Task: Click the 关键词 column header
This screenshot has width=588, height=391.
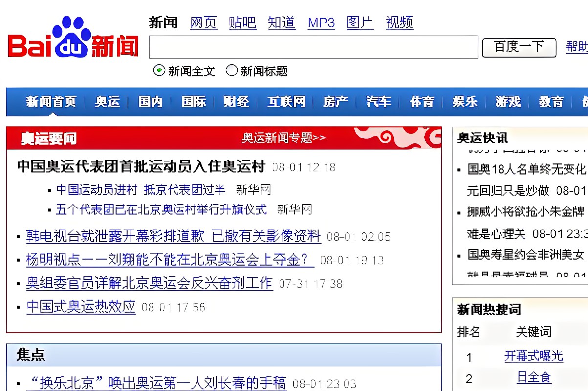Action: (x=534, y=332)
